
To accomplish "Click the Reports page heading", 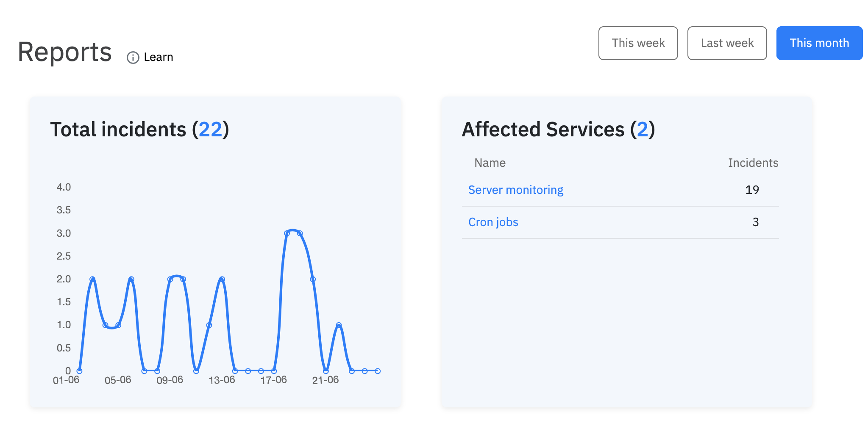I will coord(65,52).
